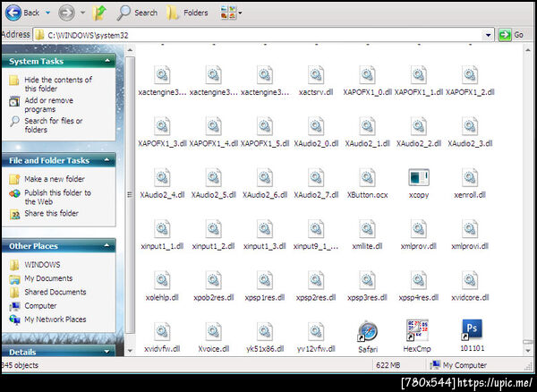The height and width of the screenshot is (392, 537).
Task: Open the Back history dropdown arrow
Action: tap(48, 13)
